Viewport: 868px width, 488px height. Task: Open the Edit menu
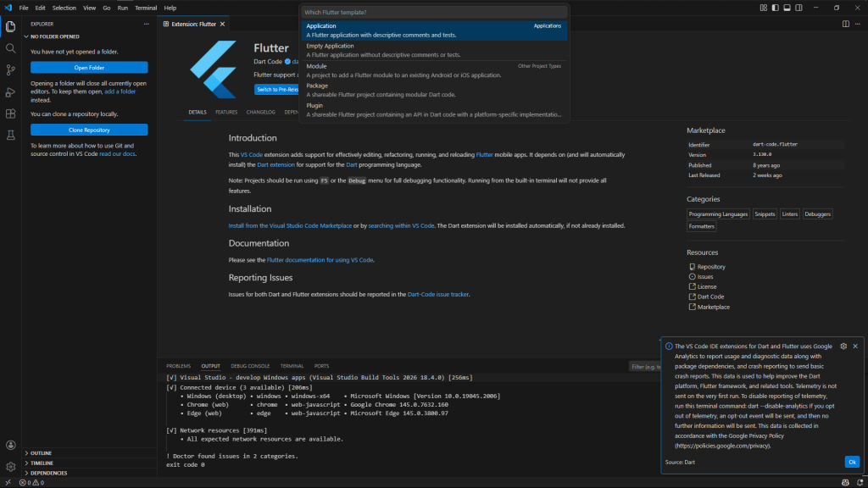40,8
